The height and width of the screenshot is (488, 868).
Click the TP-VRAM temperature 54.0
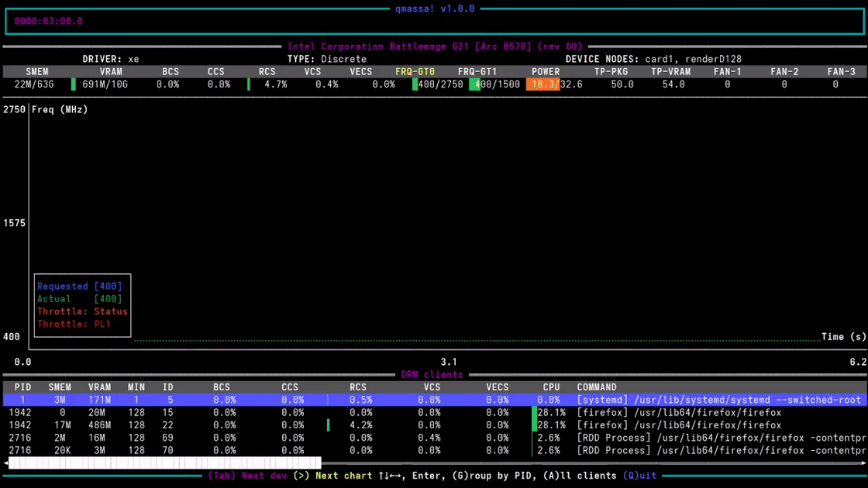click(673, 84)
